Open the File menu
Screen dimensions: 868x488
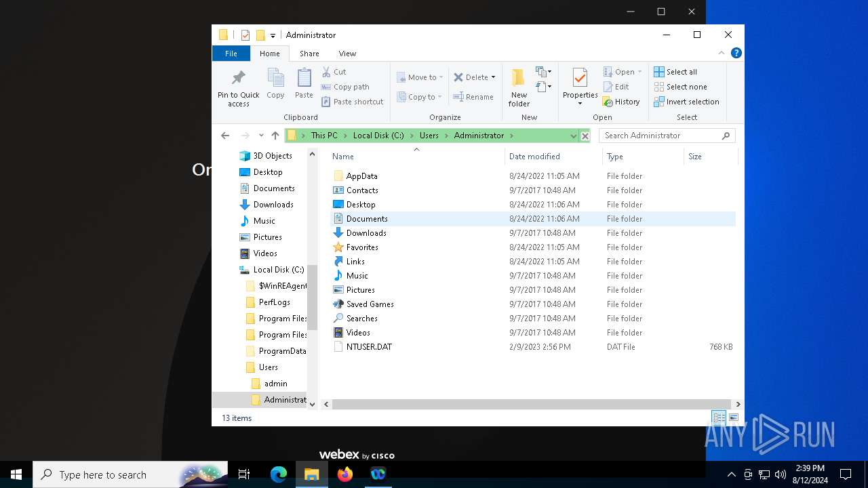(231, 54)
